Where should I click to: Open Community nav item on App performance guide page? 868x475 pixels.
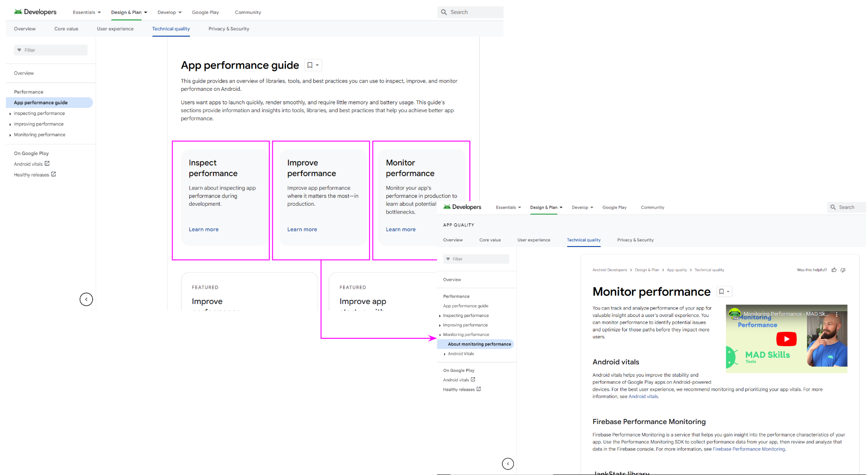click(x=248, y=13)
